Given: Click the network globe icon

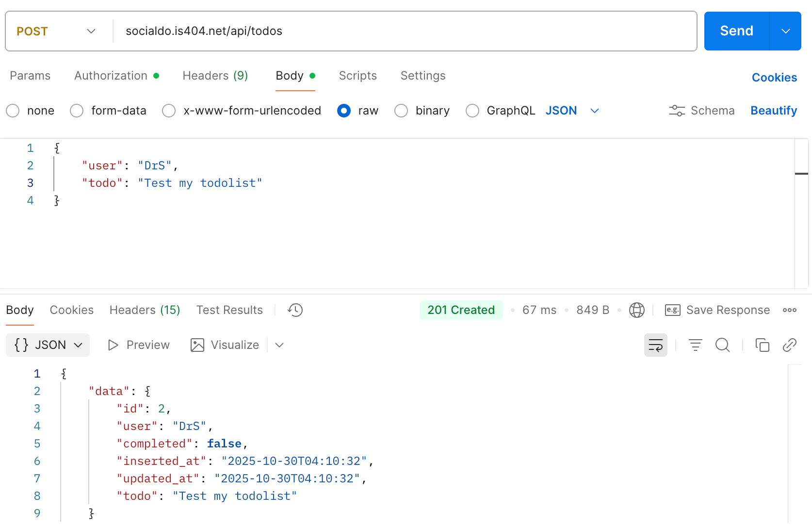Looking at the screenshot, I should (636, 310).
